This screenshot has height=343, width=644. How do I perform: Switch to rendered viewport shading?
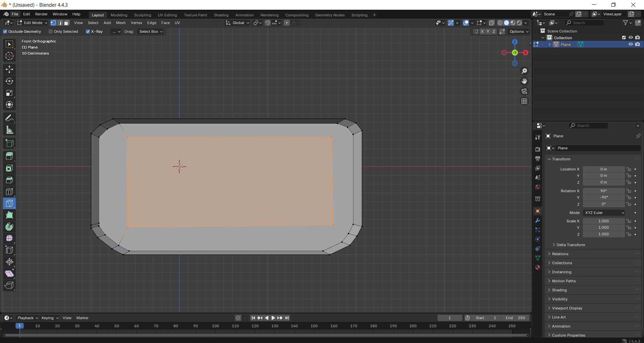[x=519, y=23]
